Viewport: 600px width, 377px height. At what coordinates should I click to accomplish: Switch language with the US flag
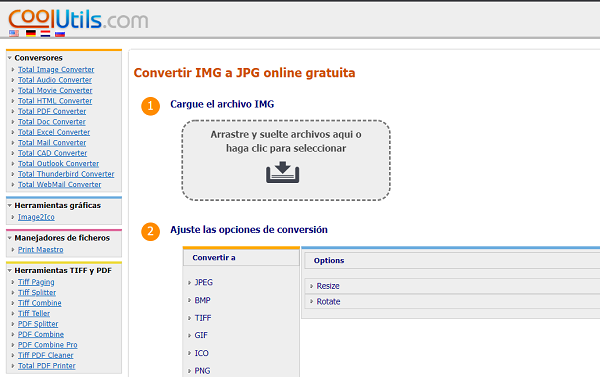(14, 34)
